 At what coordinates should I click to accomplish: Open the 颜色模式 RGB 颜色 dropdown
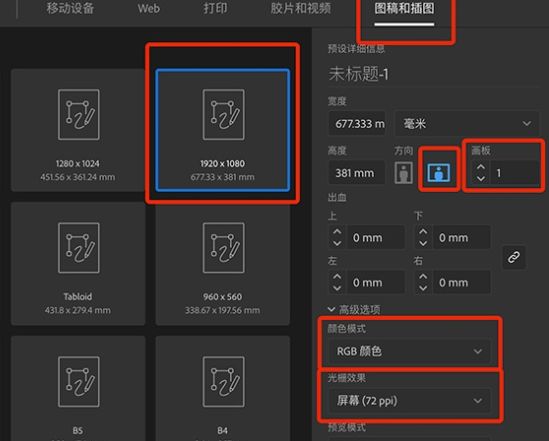click(x=409, y=351)
